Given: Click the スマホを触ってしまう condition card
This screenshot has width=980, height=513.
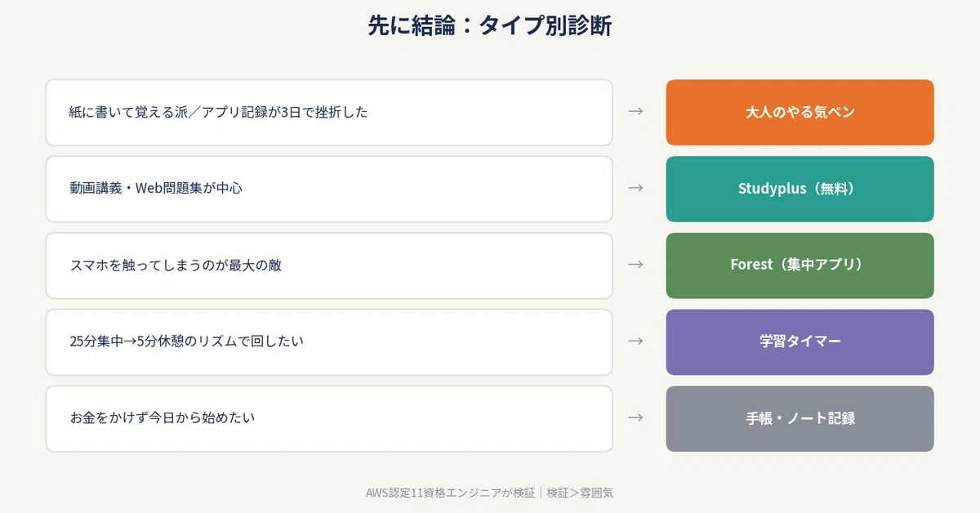Looking at the screenshot, I should 329,265.
